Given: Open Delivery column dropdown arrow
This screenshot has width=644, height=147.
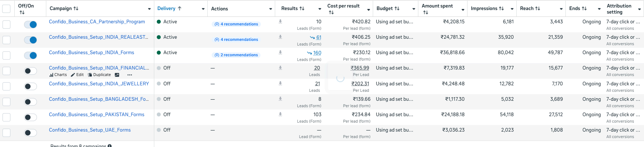Looking at the screenshot, I should point(203,9).
